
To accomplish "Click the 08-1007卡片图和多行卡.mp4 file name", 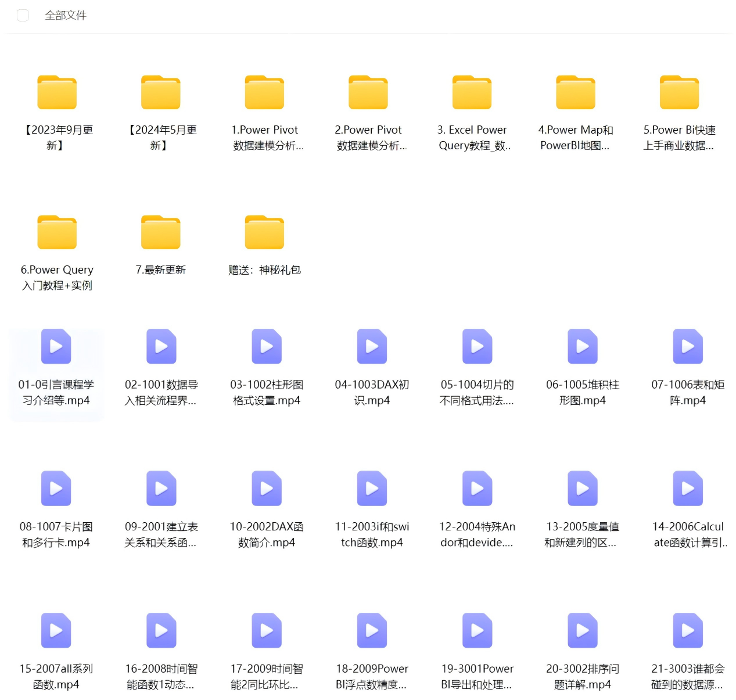I will pyautogui.click(x=56, y=534).
